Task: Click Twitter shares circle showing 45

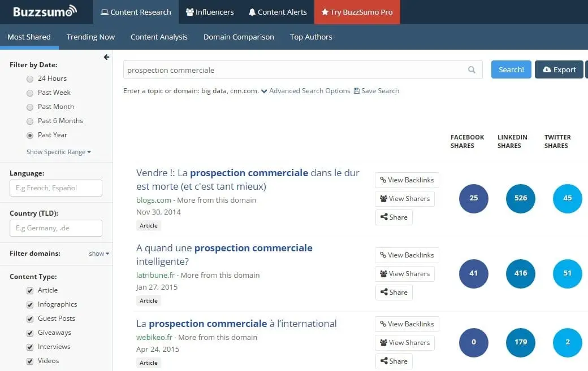Action: coord(568,198)
